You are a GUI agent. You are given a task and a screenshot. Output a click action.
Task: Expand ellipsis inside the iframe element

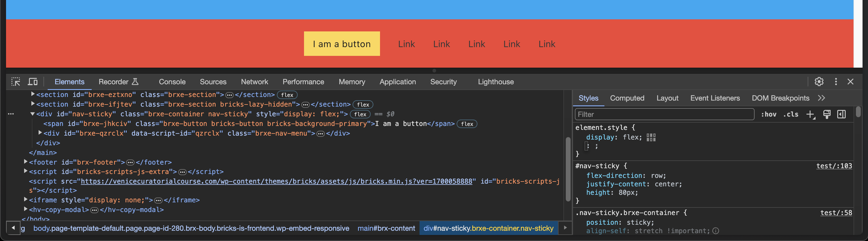point(158,201)
